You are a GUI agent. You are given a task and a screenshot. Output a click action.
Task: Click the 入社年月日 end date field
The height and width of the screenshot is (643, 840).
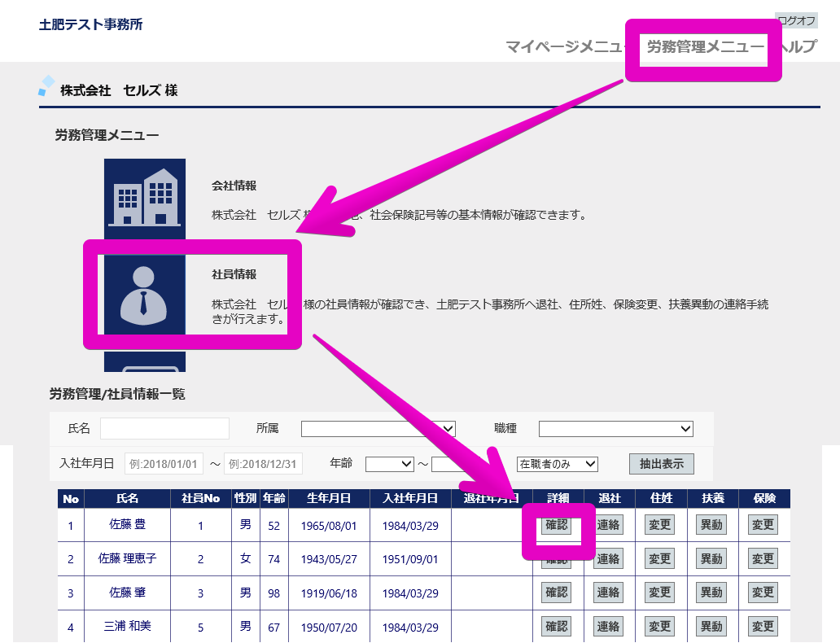pos(263,464)
